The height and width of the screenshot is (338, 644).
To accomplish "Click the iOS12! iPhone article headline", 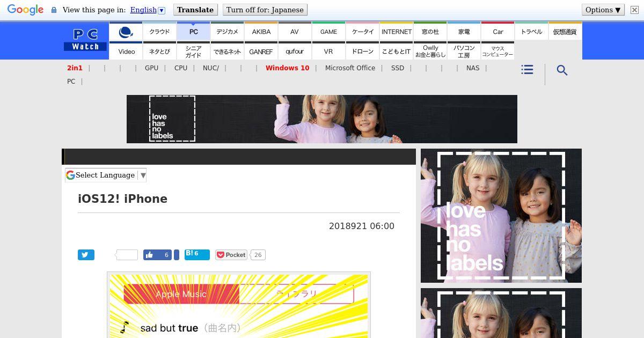I will [123, 199].
